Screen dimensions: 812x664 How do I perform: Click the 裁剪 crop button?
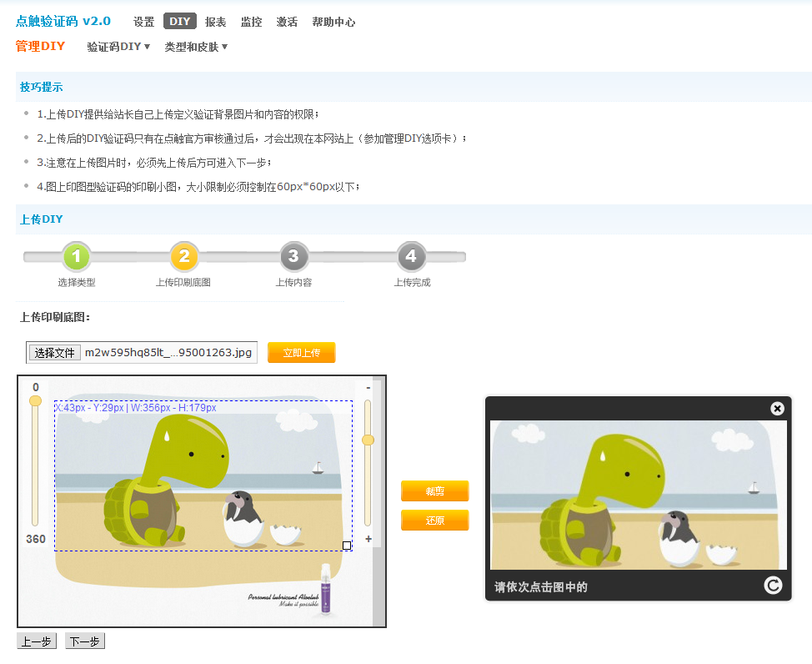[x=434, y=490]
